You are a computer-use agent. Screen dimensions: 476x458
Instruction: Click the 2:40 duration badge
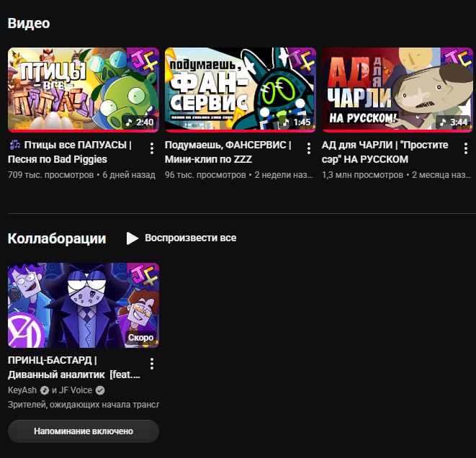140,122
